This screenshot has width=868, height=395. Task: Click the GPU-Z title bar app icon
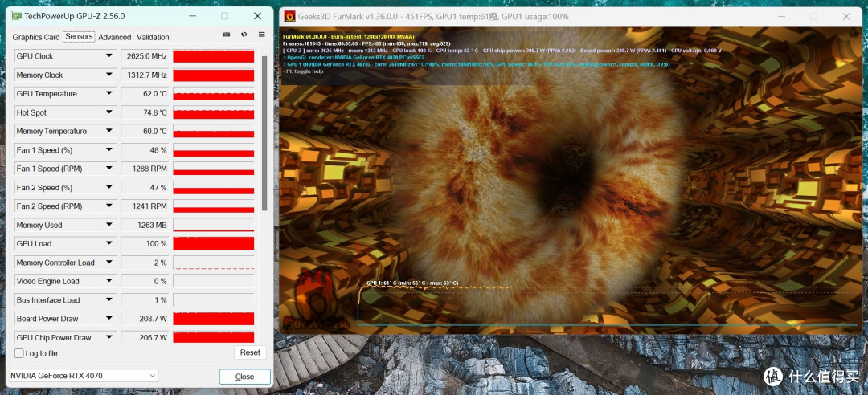(x=17, y=16)
